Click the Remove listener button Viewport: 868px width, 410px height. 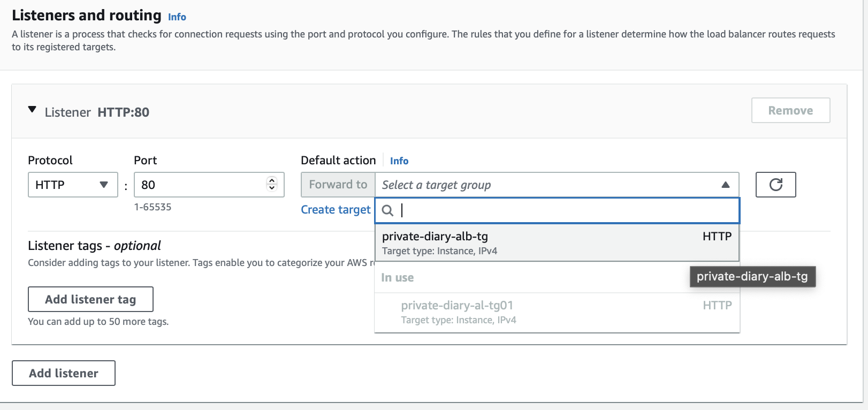pyautogui.click(x=790, y=110)
